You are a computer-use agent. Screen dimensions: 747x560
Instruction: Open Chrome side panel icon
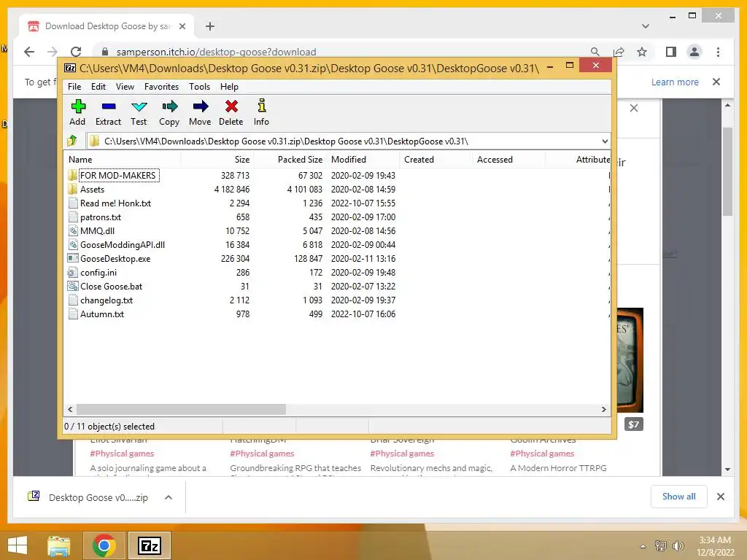[x=671, y=52]
